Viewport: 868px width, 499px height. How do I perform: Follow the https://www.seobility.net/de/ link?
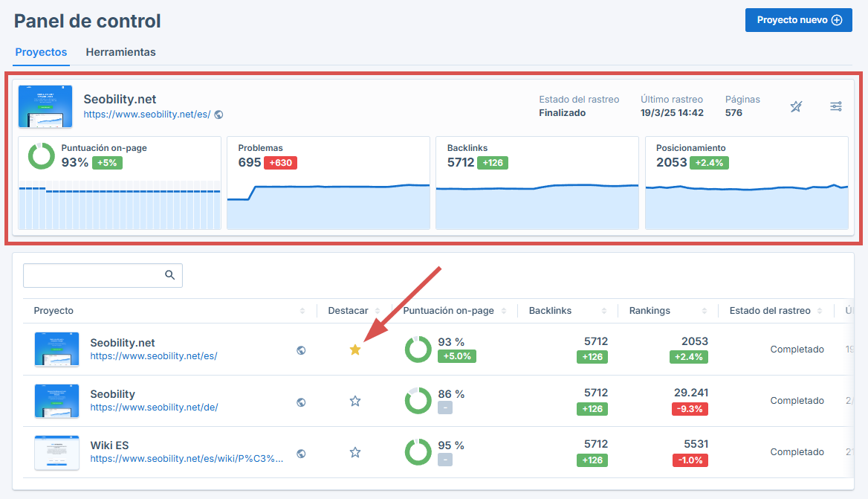pos(154,407)
